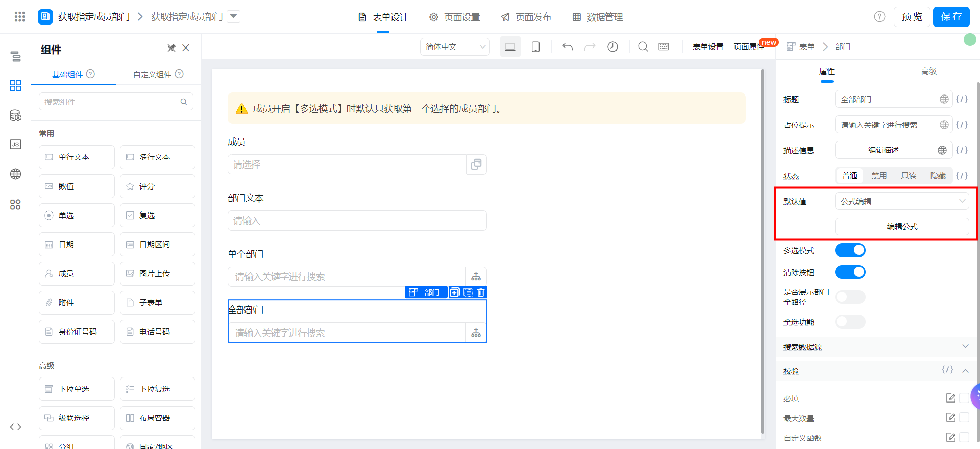Toggle 清除按钮 switch off
The image size is (980, 449).
[850, 272]
